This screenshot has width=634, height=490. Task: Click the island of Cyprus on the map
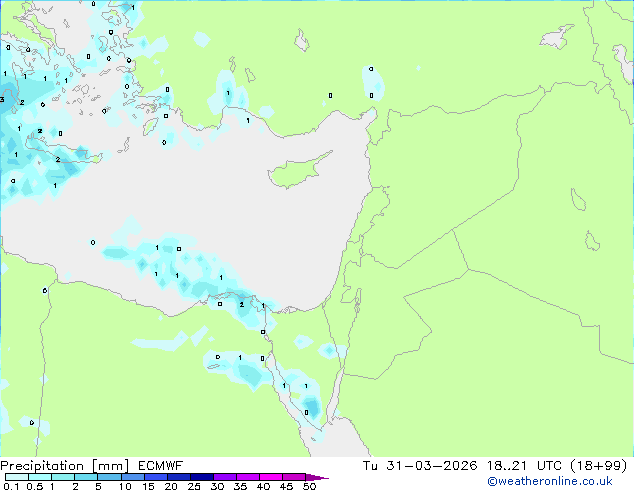pyautogui.click(x=297, y=172)
